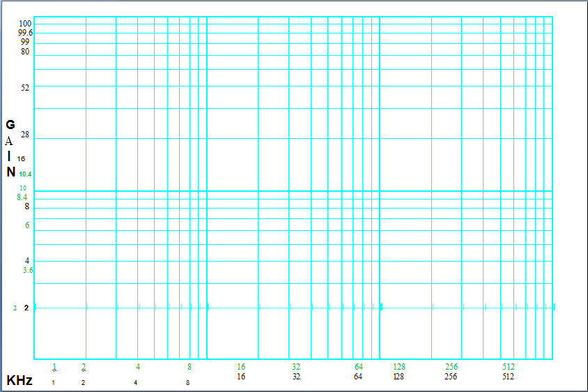Screen dimensions: 588x392
Task: Click the small black 8 frequency label
Action: tap(187, 383)
